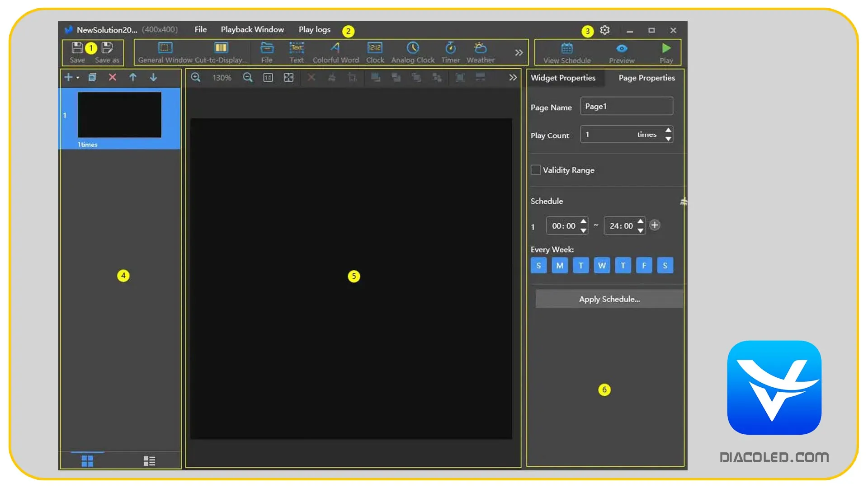Viewport: 868px width, 488px height.
Task: Move the page up
Action: point(133,77)
